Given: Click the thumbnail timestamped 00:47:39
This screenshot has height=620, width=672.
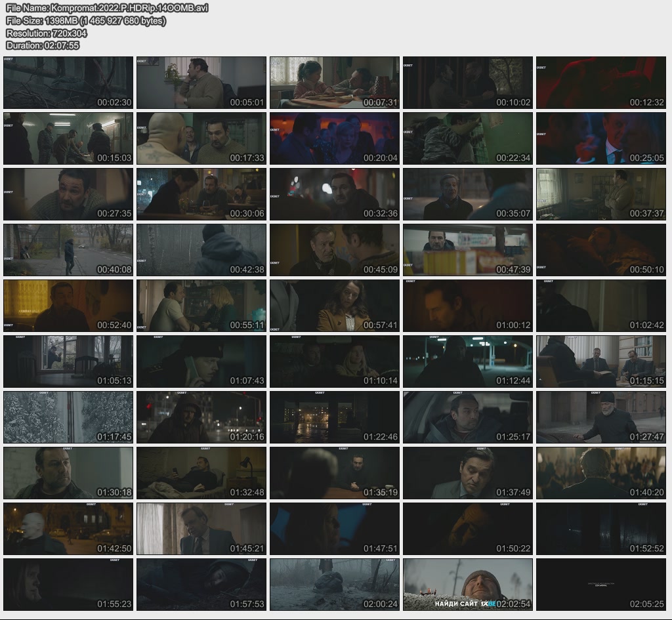Looking at the screenshot, I should coord(467,250).
